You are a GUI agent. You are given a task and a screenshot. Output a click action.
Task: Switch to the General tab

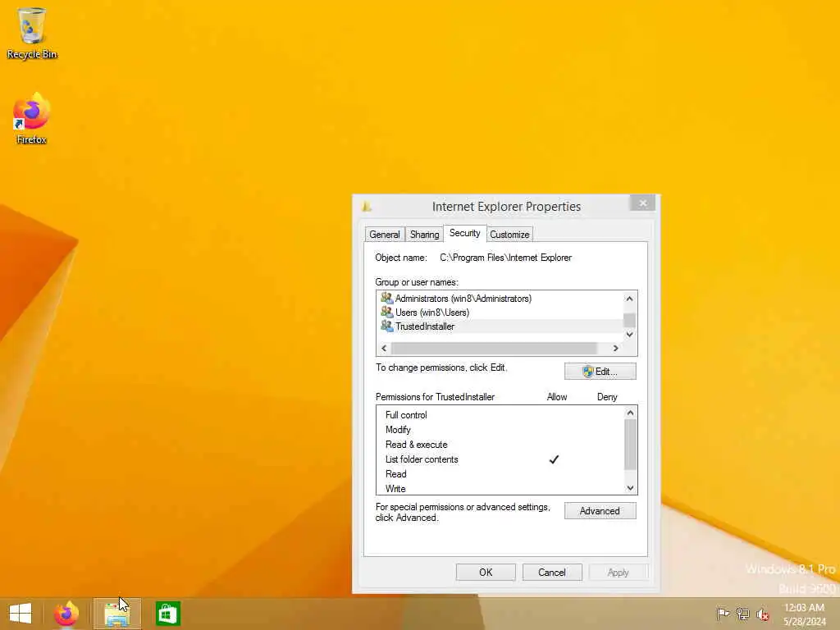point(385,234)
